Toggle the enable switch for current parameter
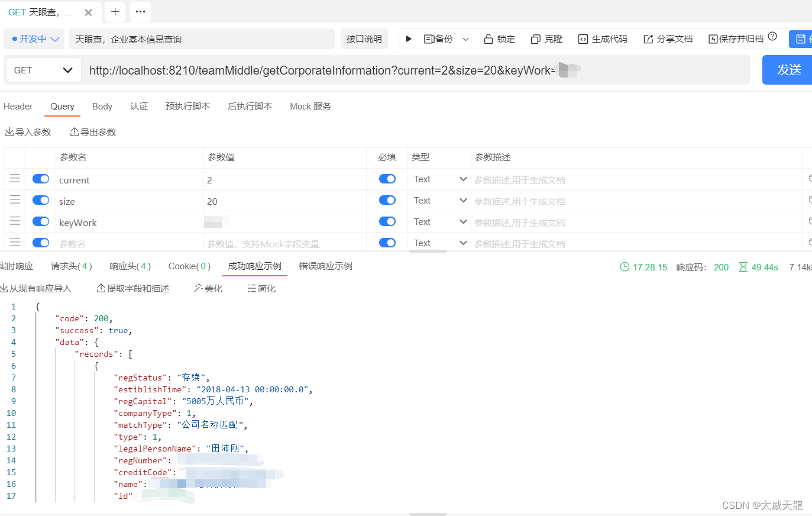Screen dimensions: 812x516 [x=41, y=179]
